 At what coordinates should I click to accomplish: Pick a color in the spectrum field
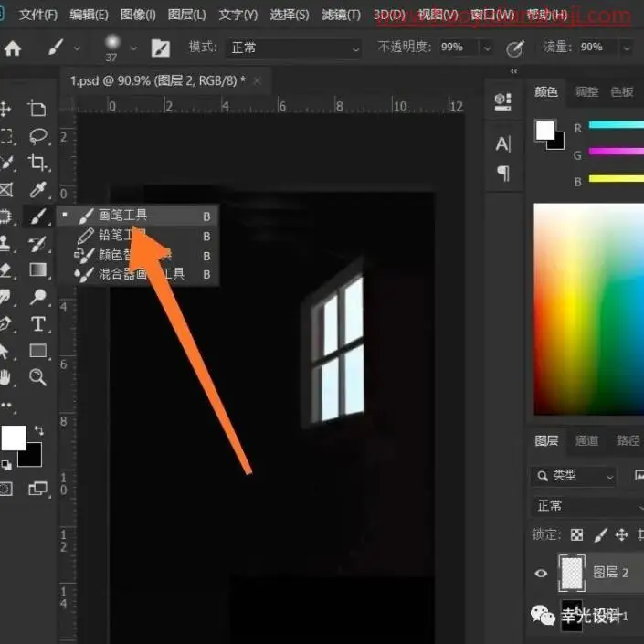point(588,310)
